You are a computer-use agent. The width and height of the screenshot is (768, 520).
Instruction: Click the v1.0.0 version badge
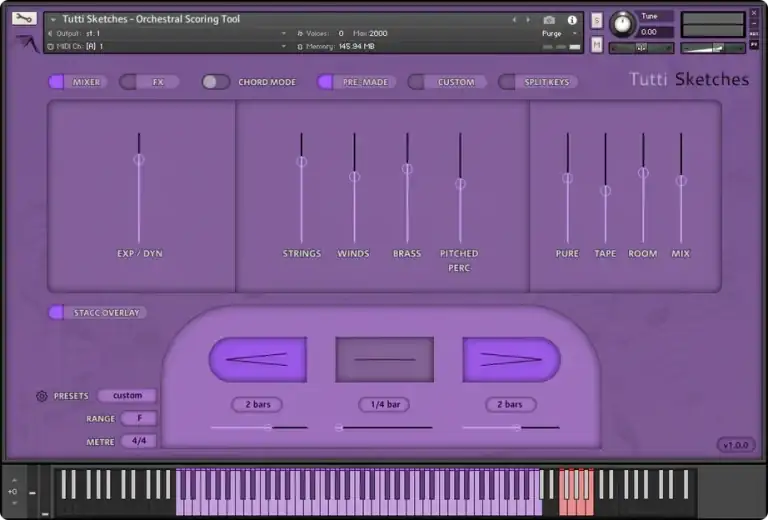(736, 445)
